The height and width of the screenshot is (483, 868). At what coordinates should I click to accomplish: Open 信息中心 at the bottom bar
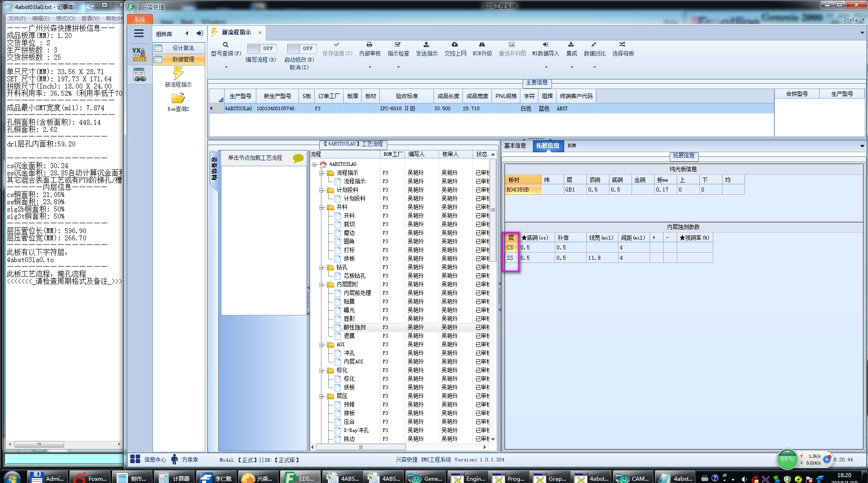point(148,460)
